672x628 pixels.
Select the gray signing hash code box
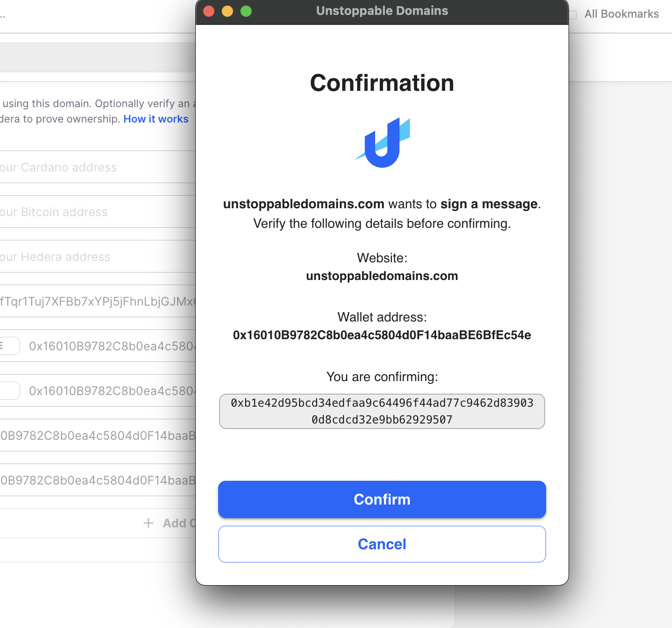(x=382, y=411)
